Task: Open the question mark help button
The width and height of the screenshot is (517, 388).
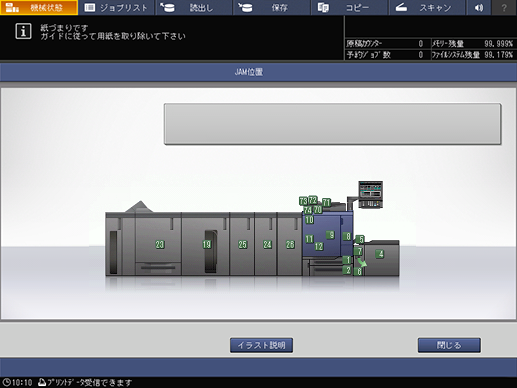Action: [504, 7]
